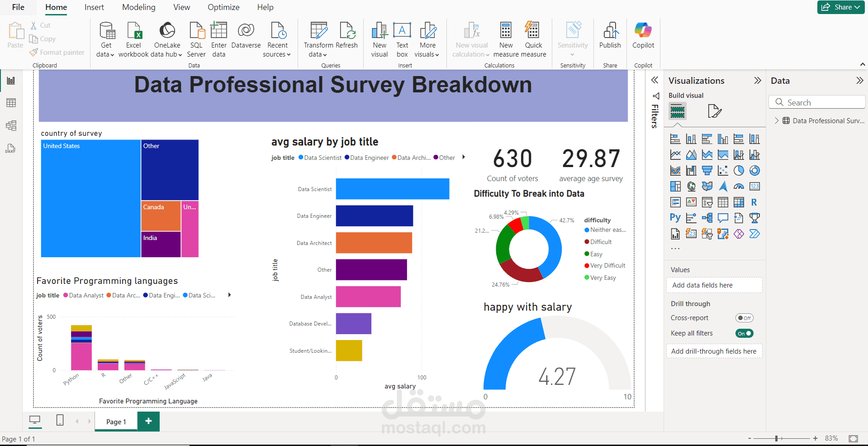Image resolution: width=868 pixels, height=446 pixels.
Task: Select the globe map visual
Action: point(691,187)
